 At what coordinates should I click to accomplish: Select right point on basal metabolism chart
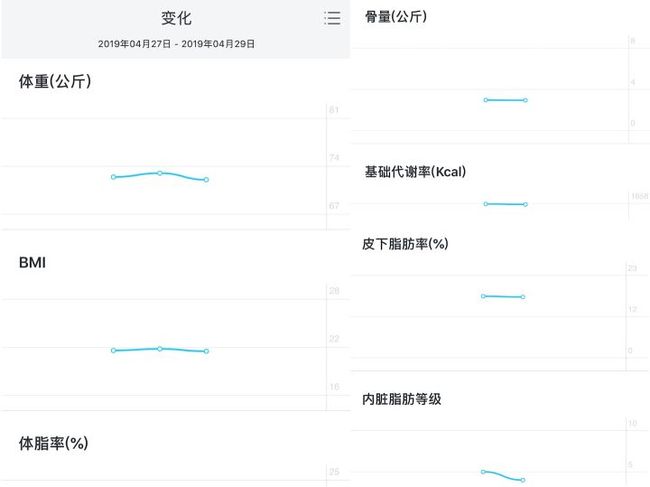click(x=525, y=204)
